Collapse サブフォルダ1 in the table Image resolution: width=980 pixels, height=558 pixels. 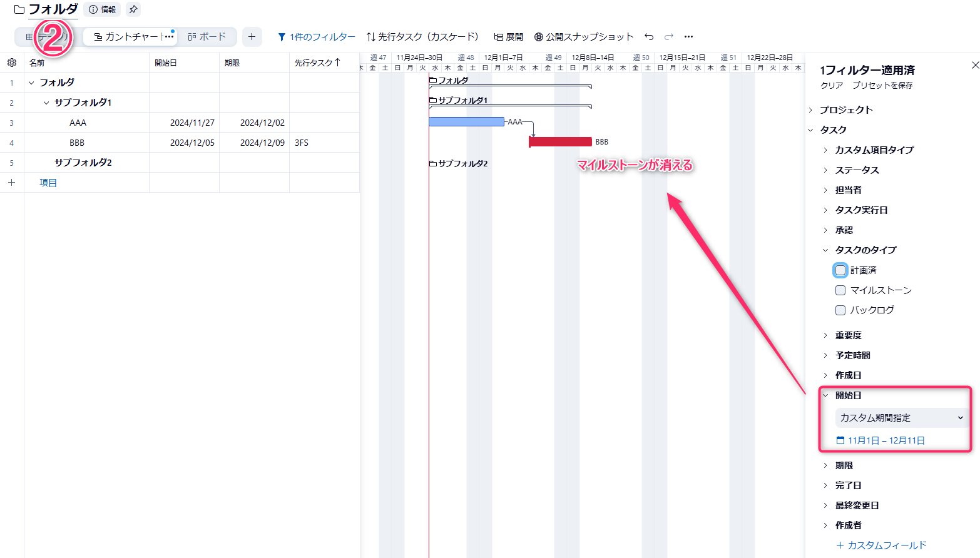(46, 103)
